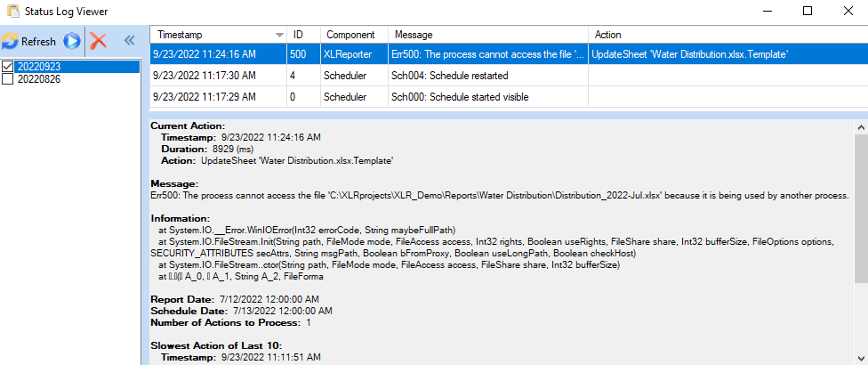Image resolution: width=868 pixels, height=365 pixels.
Task: Click the Action column header
Action: (728, 35)
